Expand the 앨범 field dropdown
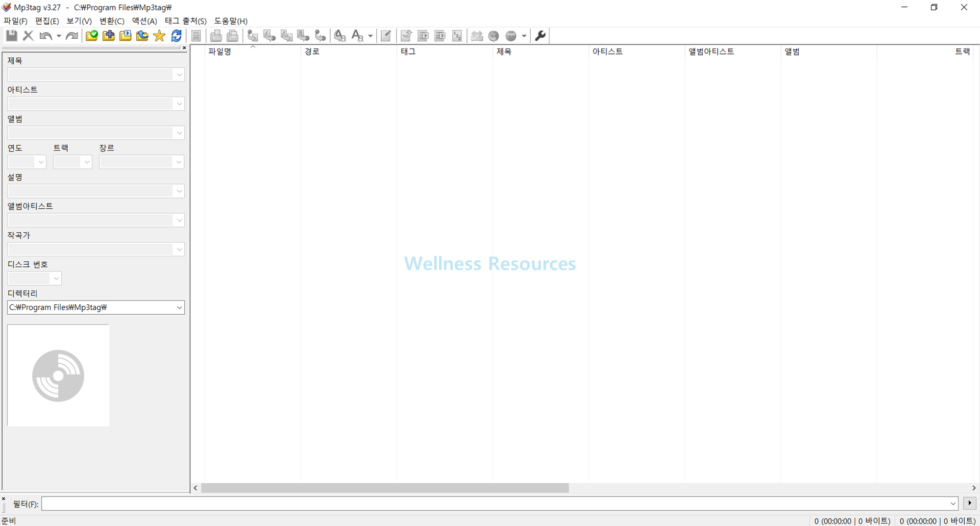 (179, 133)
